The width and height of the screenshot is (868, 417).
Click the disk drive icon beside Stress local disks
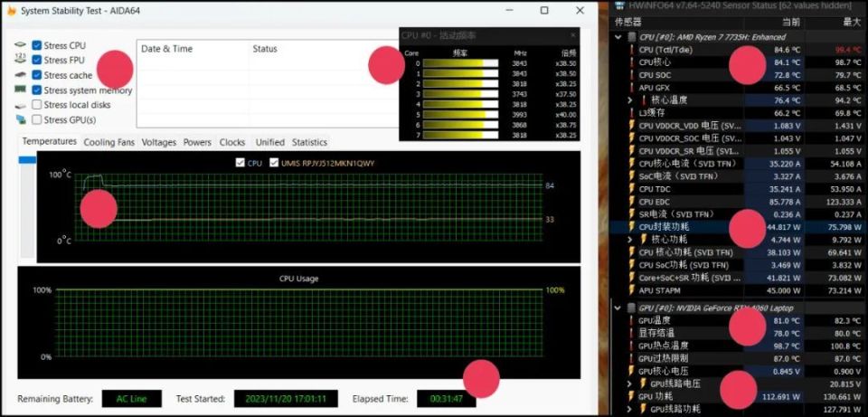point(21,105)
